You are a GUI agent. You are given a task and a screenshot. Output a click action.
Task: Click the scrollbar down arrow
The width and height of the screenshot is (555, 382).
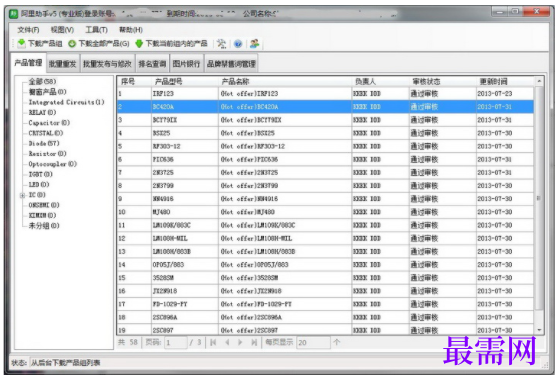click(x=539, y=330)
